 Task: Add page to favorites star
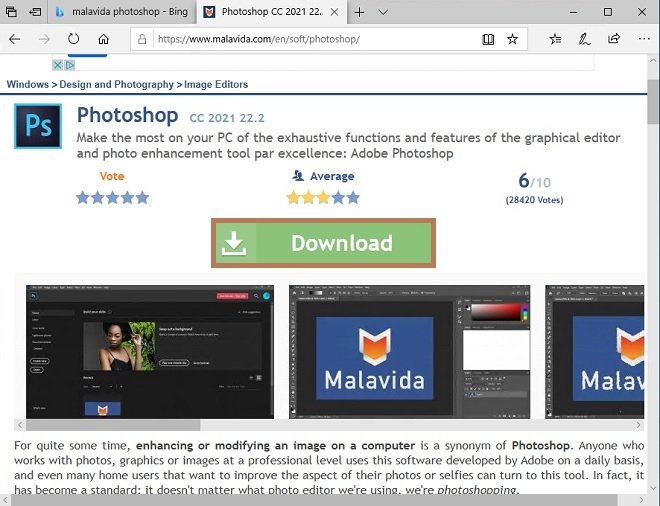[512, 39]
